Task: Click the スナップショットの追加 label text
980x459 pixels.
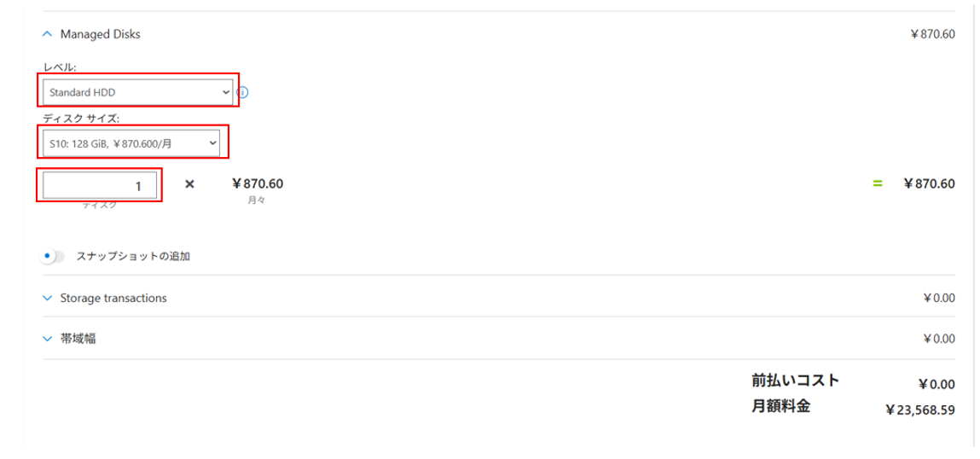Action: point(132,256)
